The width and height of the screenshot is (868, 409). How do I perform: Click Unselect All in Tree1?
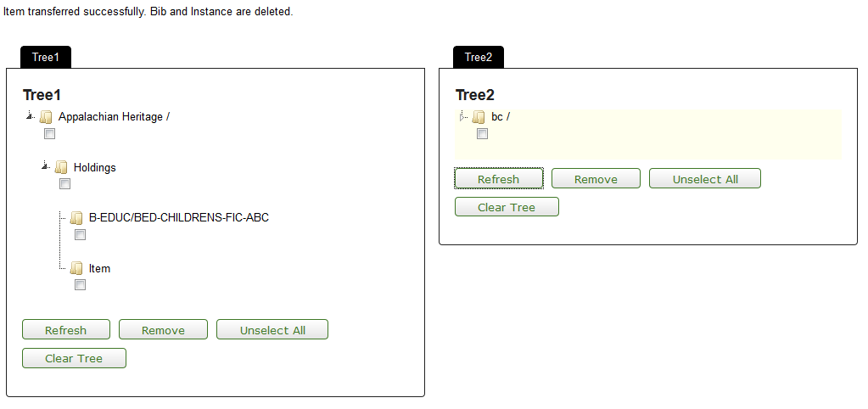272,329
